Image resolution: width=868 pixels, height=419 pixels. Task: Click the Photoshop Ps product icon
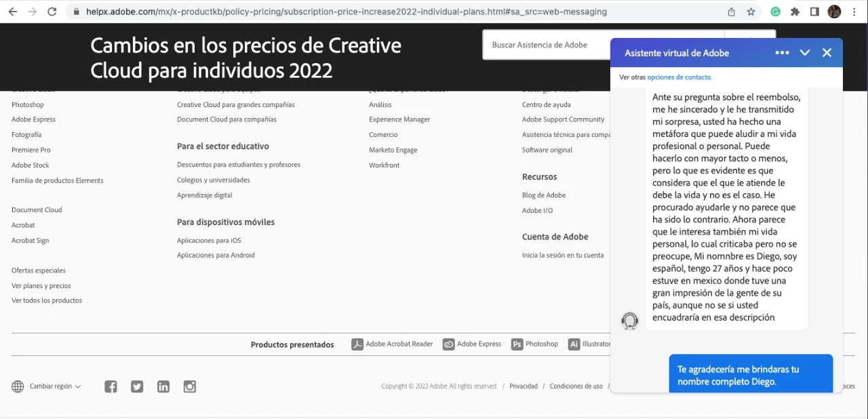coord(517,344)
